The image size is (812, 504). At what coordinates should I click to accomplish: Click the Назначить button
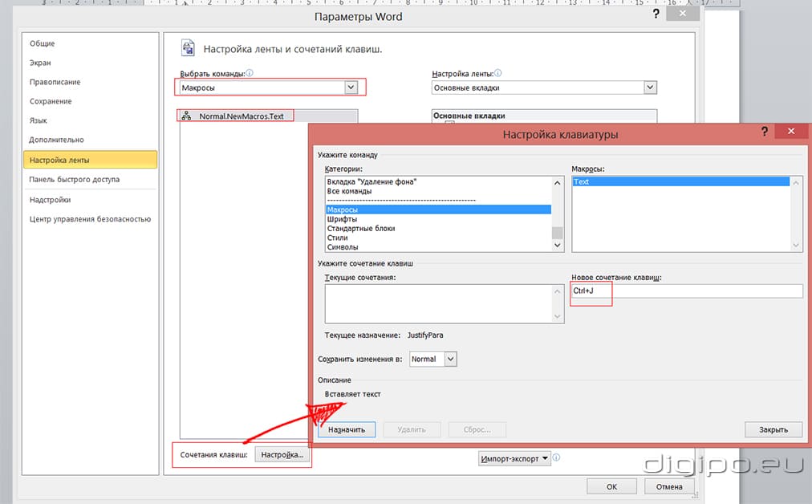point(347,429)
